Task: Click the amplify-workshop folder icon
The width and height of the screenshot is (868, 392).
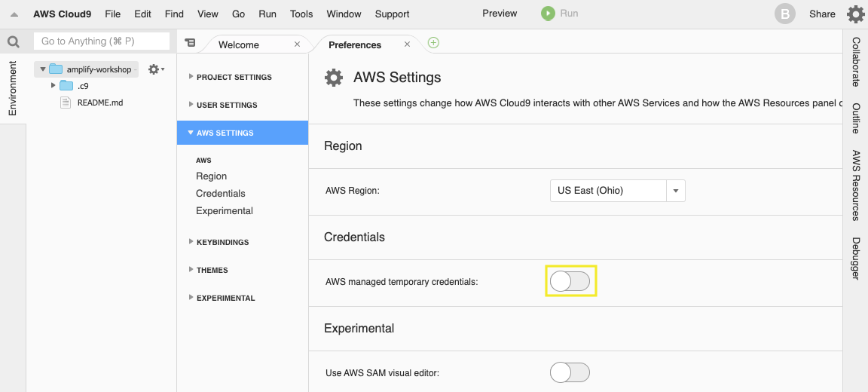Action: [x=55, y=69]
